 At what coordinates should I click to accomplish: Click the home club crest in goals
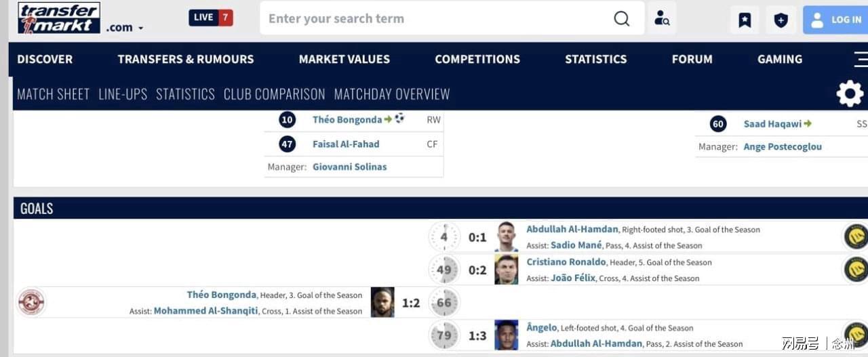[31, 302]
